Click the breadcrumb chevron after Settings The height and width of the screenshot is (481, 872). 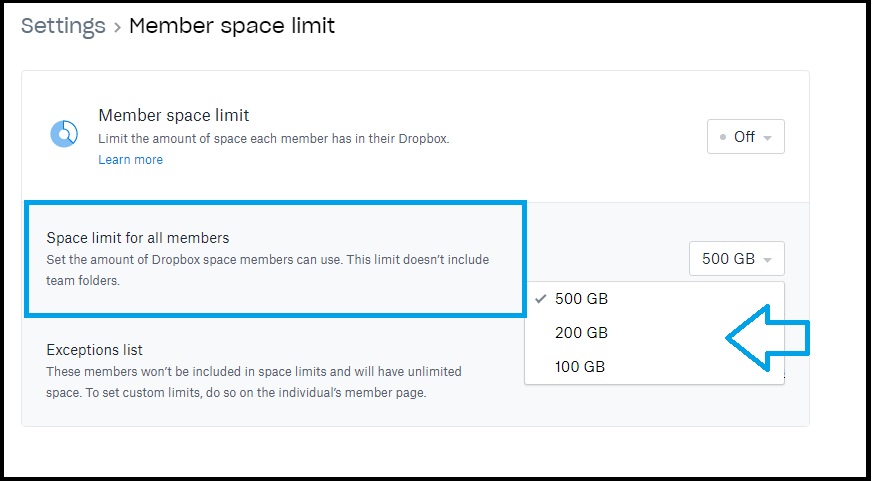pos(117,27)
